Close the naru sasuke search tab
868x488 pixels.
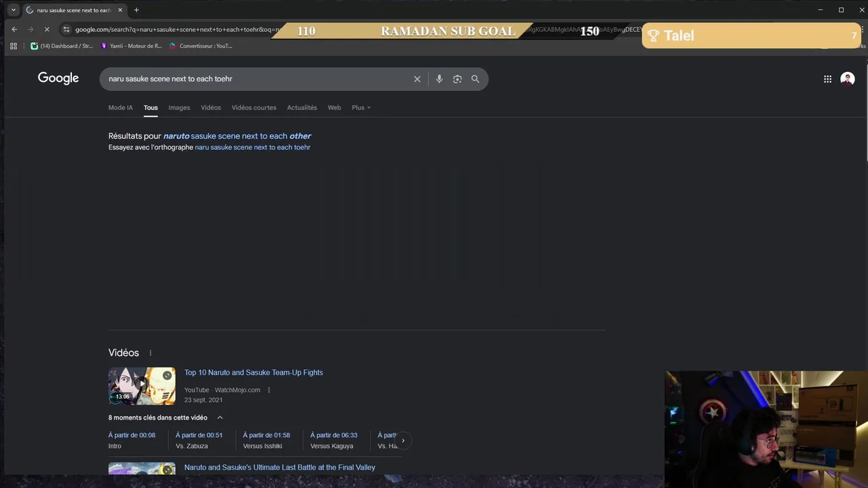point(120,10)
